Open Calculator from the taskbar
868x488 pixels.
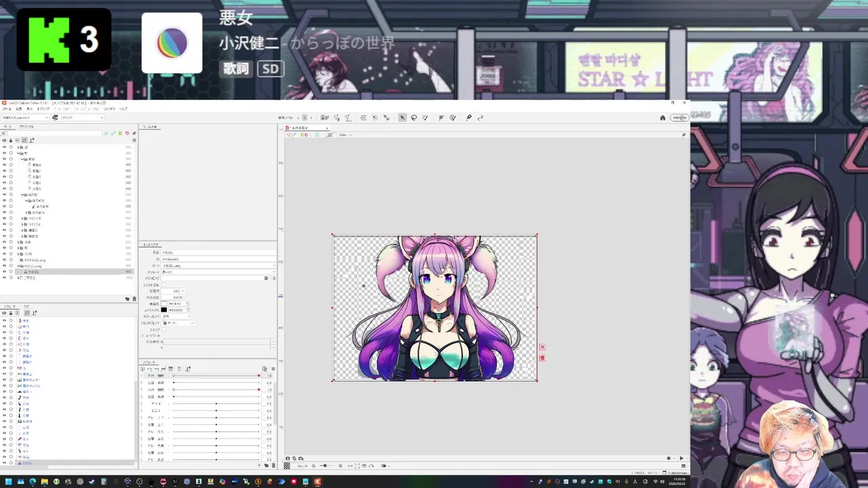104,481
